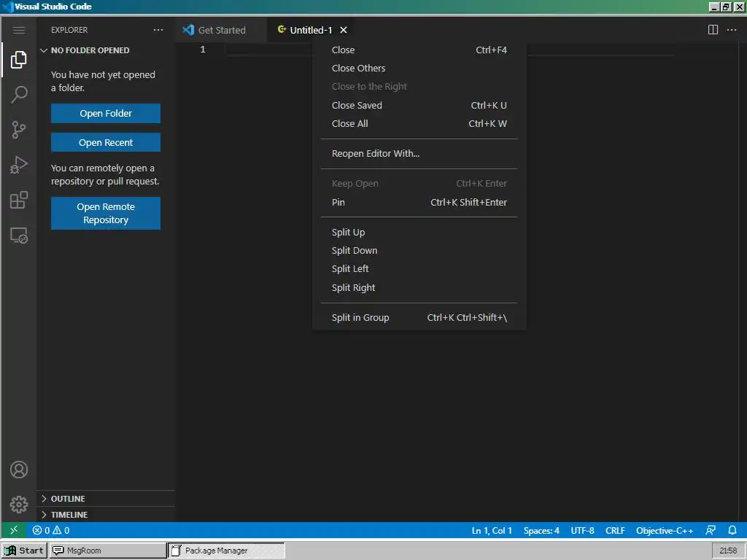Image resolution: width=747 pixels, height=560 pixels.
Task: Click Objective-C++ language mode
Action: [665, 531]
